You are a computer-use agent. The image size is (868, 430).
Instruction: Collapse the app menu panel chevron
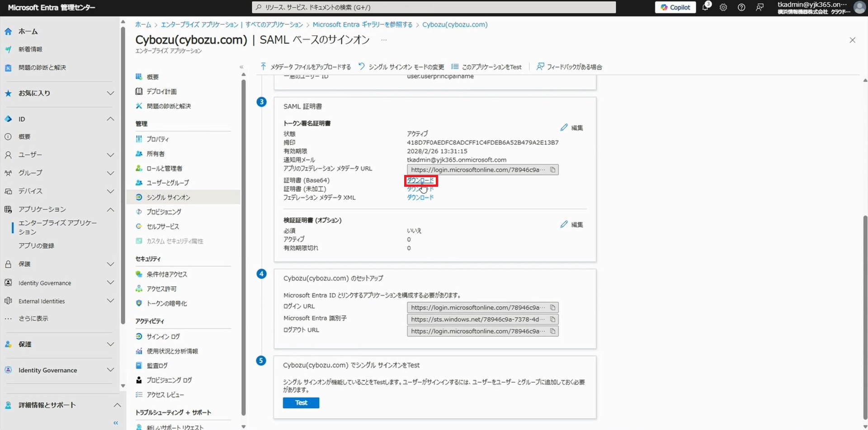tap(241, 67)
